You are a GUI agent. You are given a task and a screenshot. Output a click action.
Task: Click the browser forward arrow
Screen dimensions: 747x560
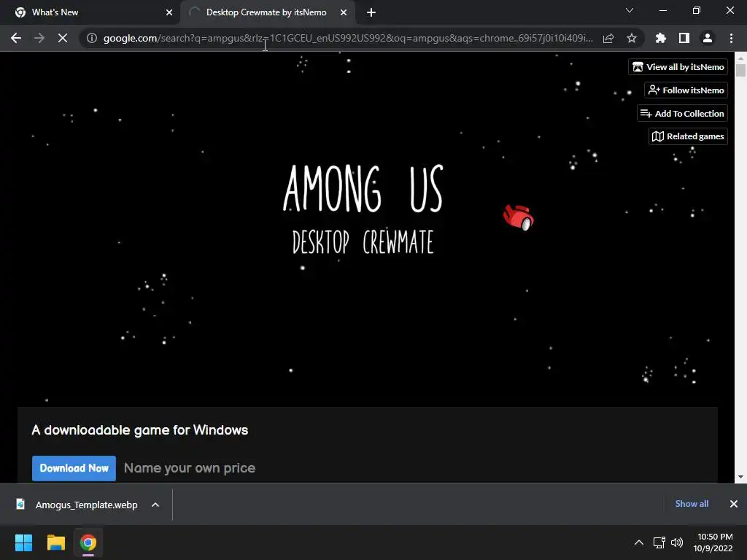(39, 38)
